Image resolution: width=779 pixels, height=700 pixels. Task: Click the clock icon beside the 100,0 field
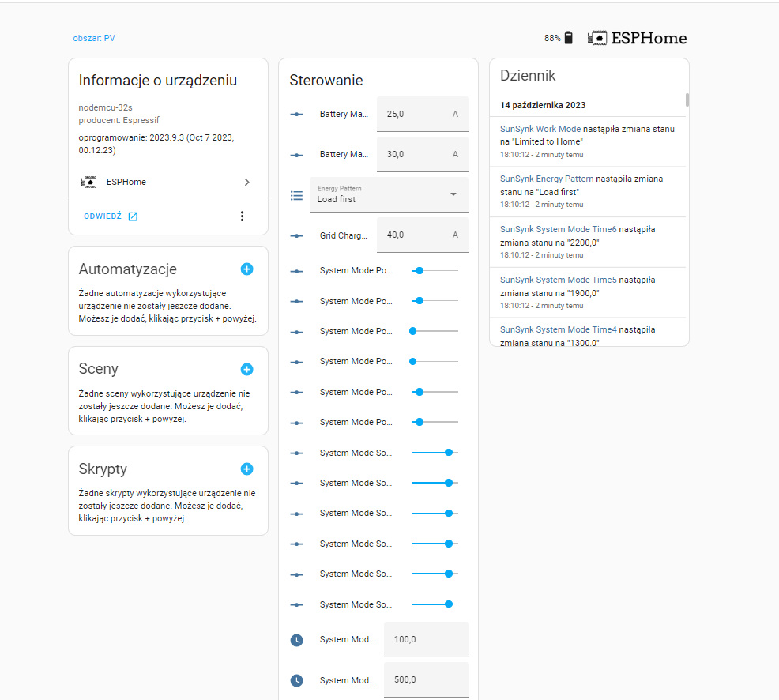click(x=297, y=640)
